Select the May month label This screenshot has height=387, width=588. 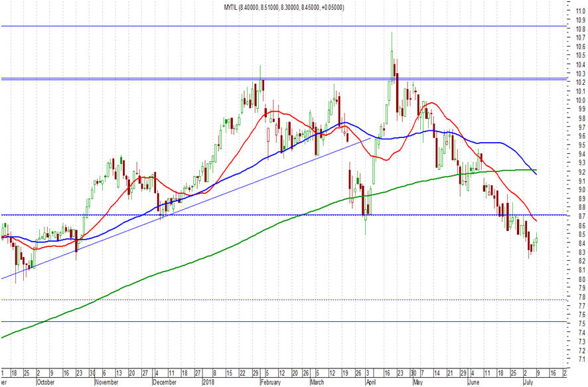tap(417, 382)
